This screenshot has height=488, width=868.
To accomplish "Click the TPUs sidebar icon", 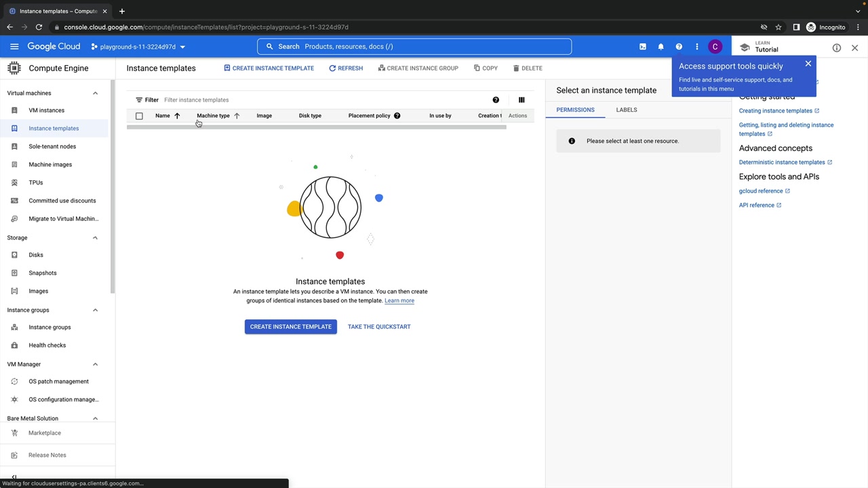I will pos(14,182).
